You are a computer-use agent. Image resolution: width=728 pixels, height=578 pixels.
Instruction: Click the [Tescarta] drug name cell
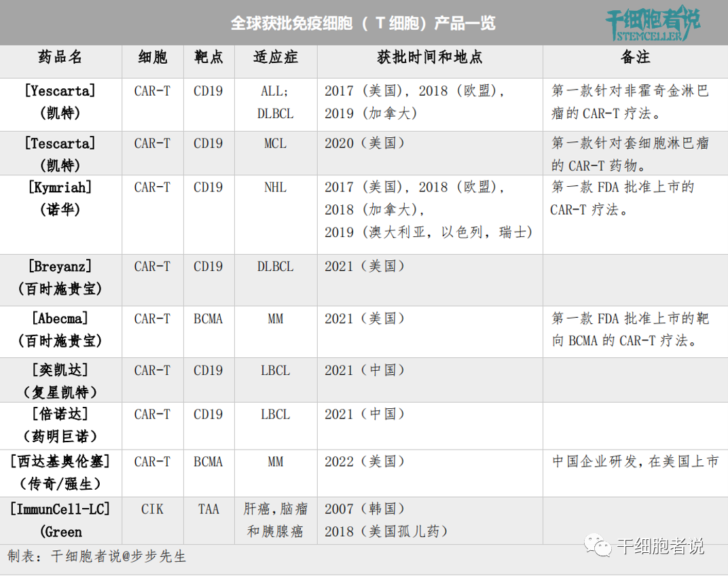tap(60, 154)
